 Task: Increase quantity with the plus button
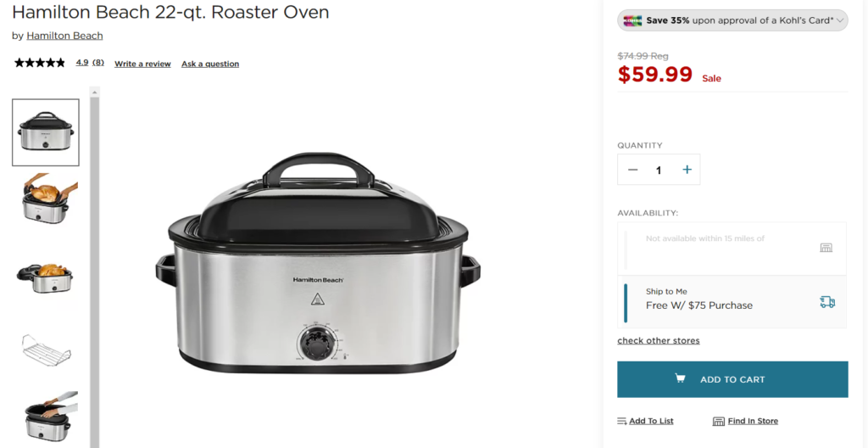tap(687, 170)
